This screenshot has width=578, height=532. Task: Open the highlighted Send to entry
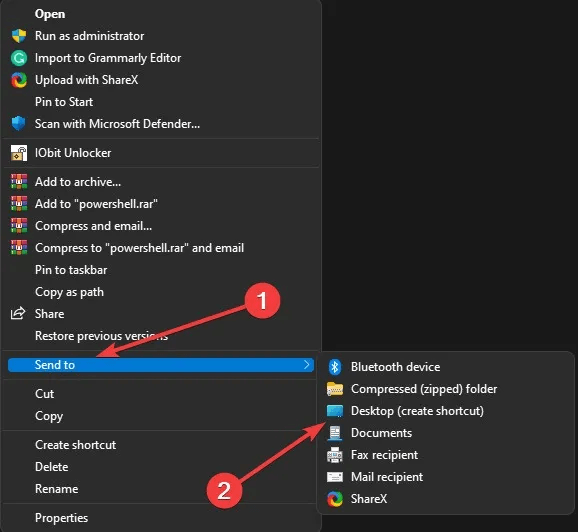point(161,365)
